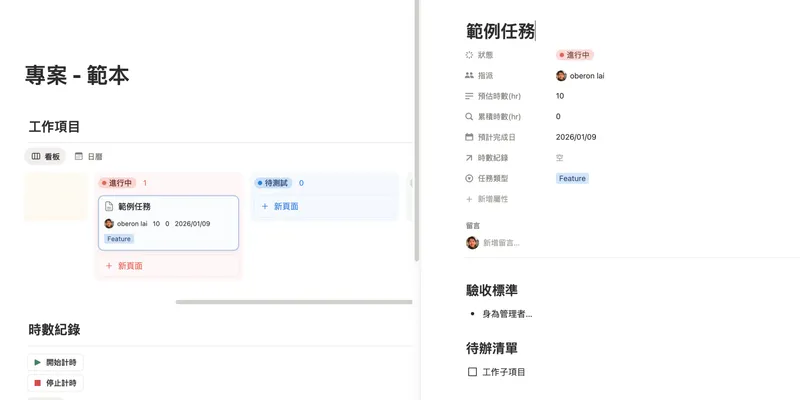Click the horizontal board scrollbar
The image size is (800, 400).
point(294,302)
